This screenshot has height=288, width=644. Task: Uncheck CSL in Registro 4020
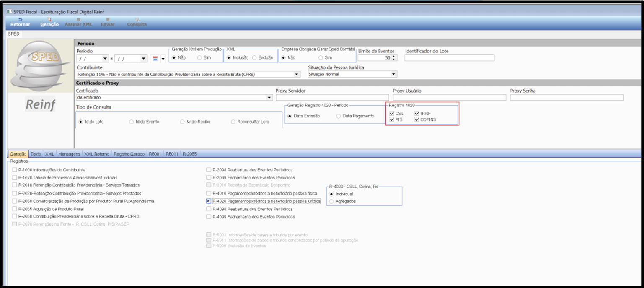coord(391,114)
